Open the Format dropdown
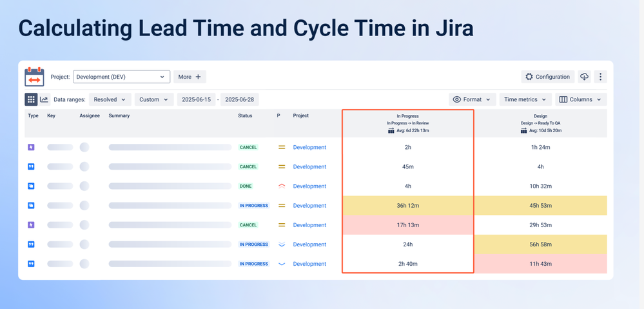 point(473,99)
